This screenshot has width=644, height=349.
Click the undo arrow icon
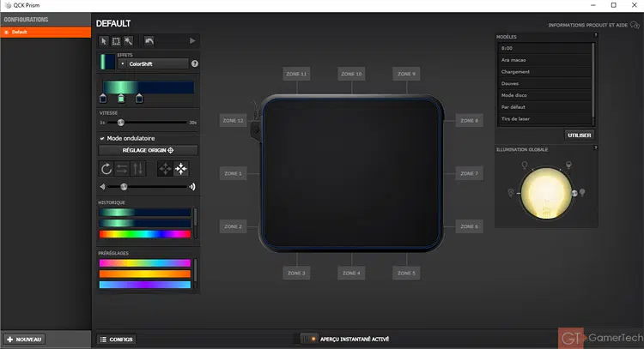[x=149, y=41]
